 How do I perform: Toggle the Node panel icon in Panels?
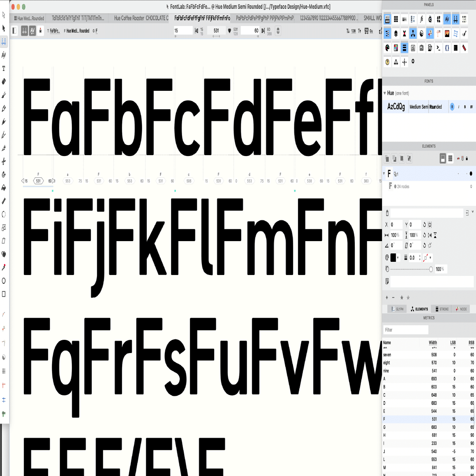tap(430, 33)
